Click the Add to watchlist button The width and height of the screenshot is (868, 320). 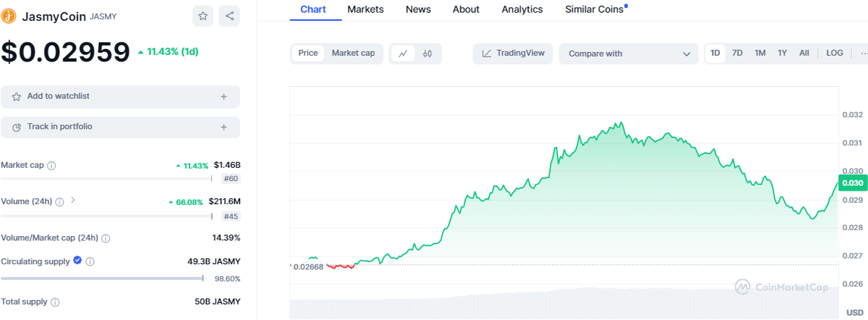click(x=120, y=97)
